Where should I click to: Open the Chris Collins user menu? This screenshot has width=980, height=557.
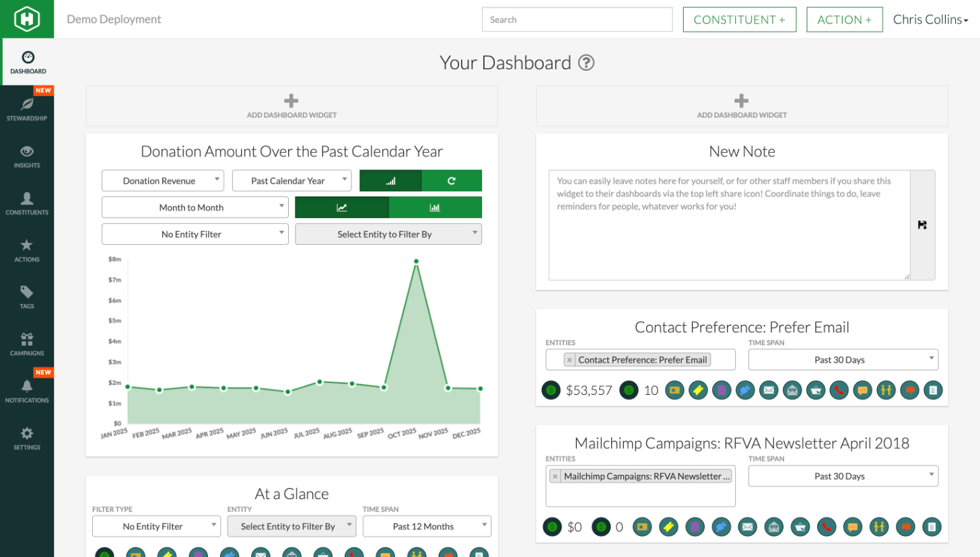click(x=930, y=20)
